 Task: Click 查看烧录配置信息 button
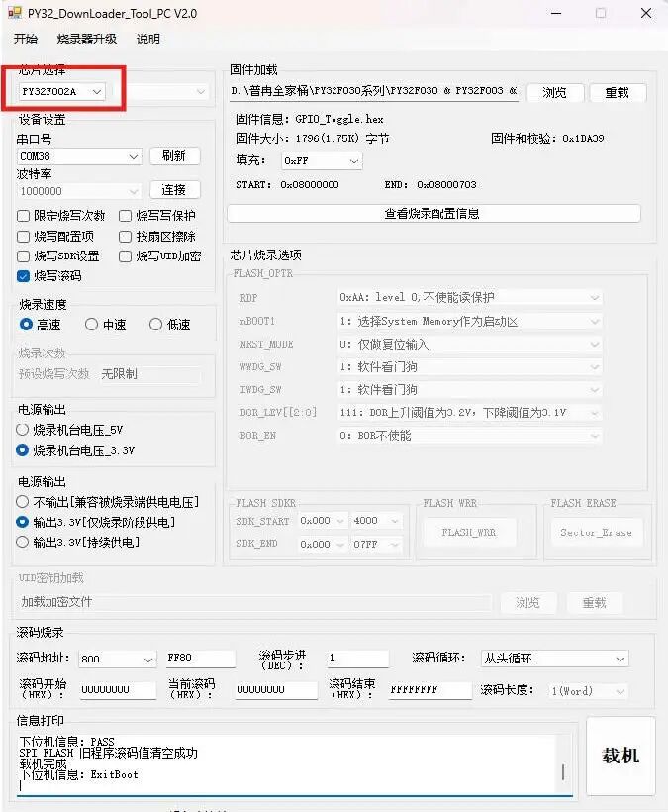pyautogui.click(x=433, y=213)
